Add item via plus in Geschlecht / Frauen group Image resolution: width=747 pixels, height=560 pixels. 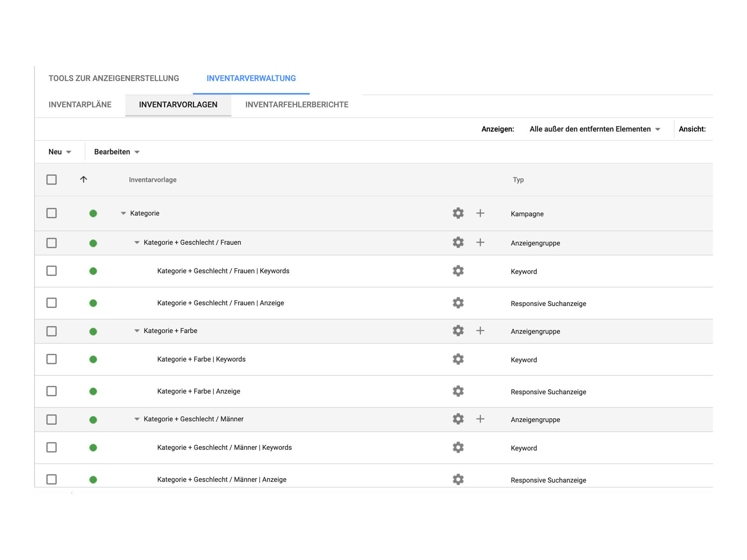point(480,242)
